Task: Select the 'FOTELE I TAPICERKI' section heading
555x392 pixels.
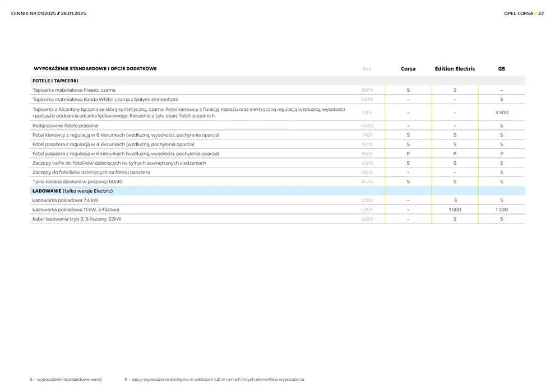Action: click(x=55, y=81)
